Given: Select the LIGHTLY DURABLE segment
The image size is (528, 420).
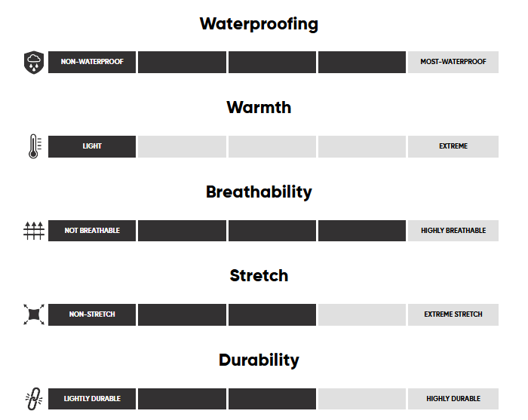Looking at the screenshot, I should 92,399.
